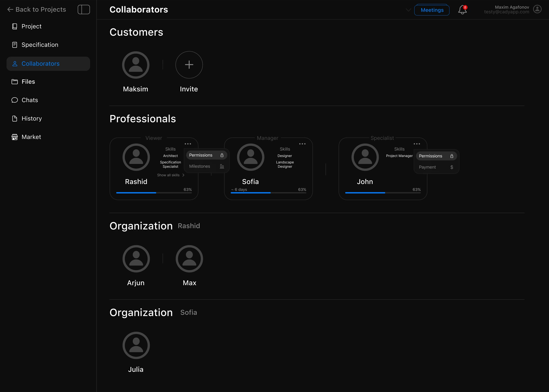Open the notifications bell

pyautogui.click(x=462, y=10)
